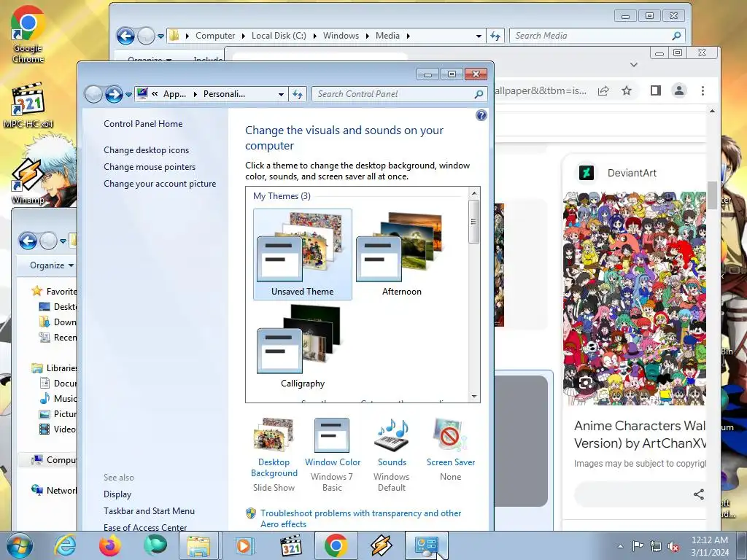Open Windows Explorer taskbar button
Viewport: 747px width, 560px height.
tap(198, 545)
